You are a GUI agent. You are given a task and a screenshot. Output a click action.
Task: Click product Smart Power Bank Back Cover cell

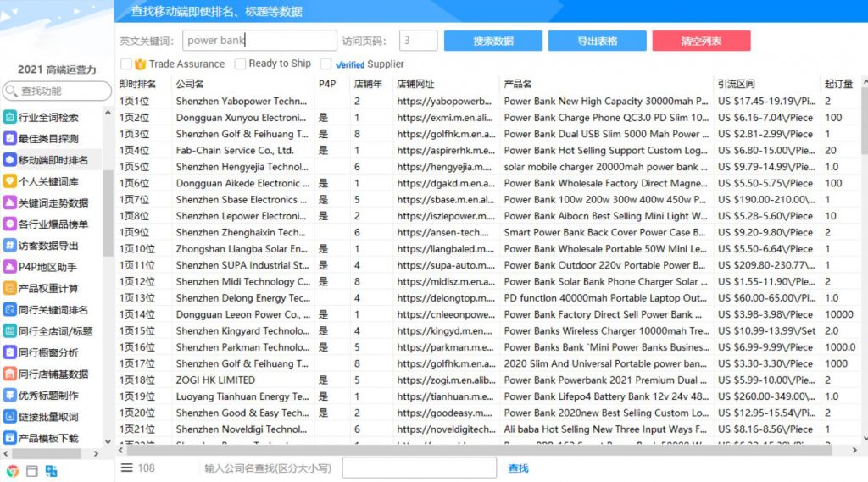tap(604, 232)
